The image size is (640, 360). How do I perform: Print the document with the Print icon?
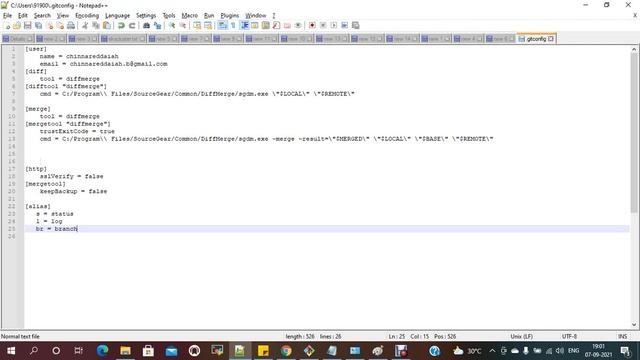coord(71,25)
